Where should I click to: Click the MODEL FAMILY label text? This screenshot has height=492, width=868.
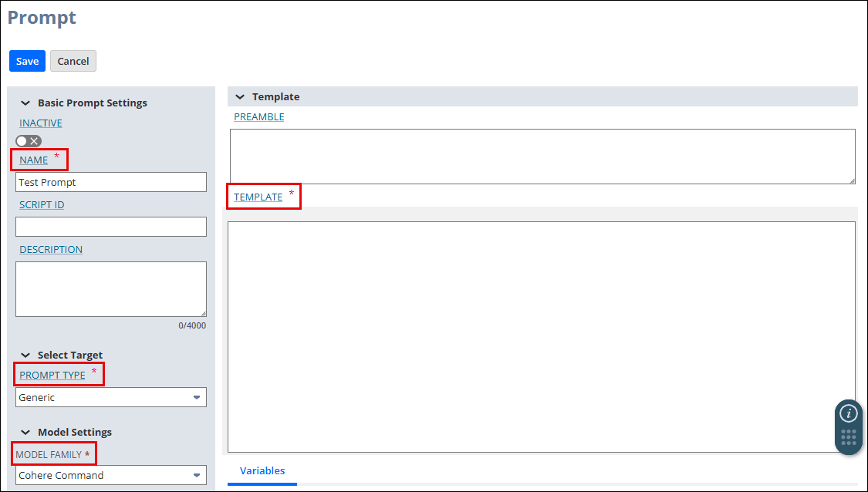point(49,455)
